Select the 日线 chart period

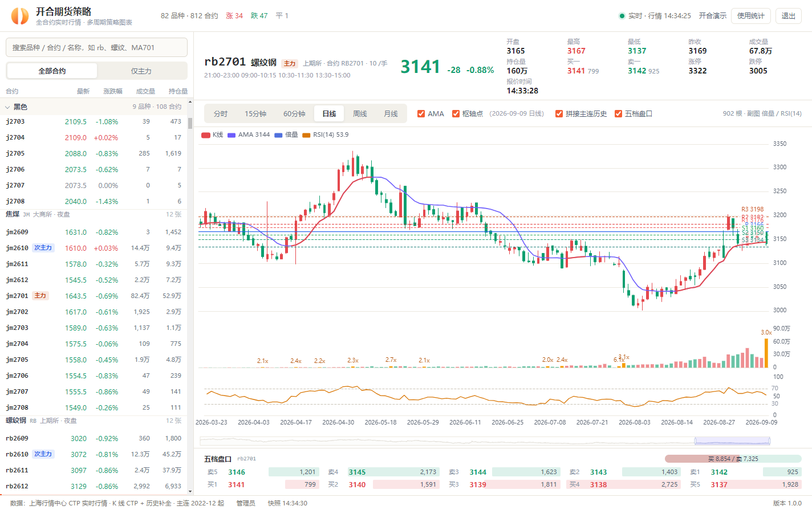(x=329, y=114)
